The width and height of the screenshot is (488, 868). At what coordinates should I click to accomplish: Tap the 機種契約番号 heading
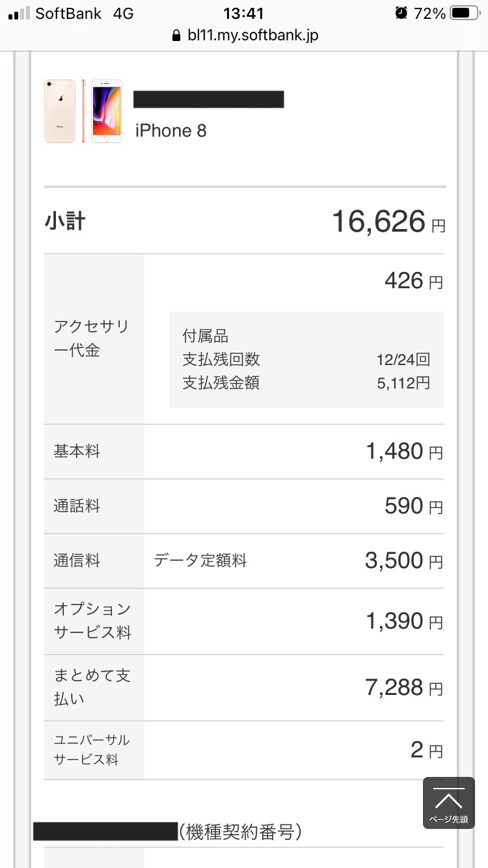pos(239,831)
